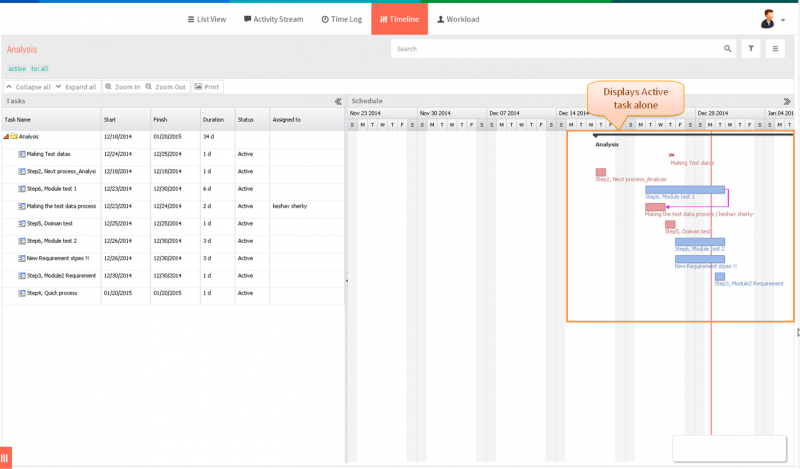Click Expand all in toolbar

(77, 87)
